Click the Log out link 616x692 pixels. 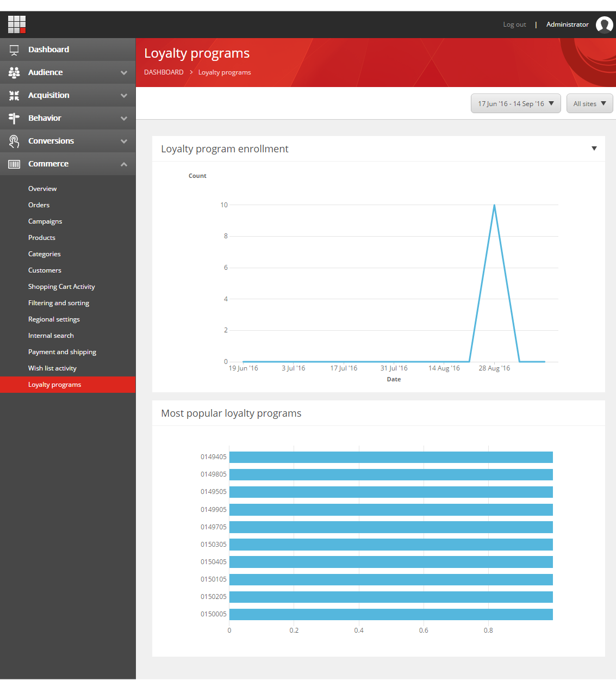pos(514,24)
